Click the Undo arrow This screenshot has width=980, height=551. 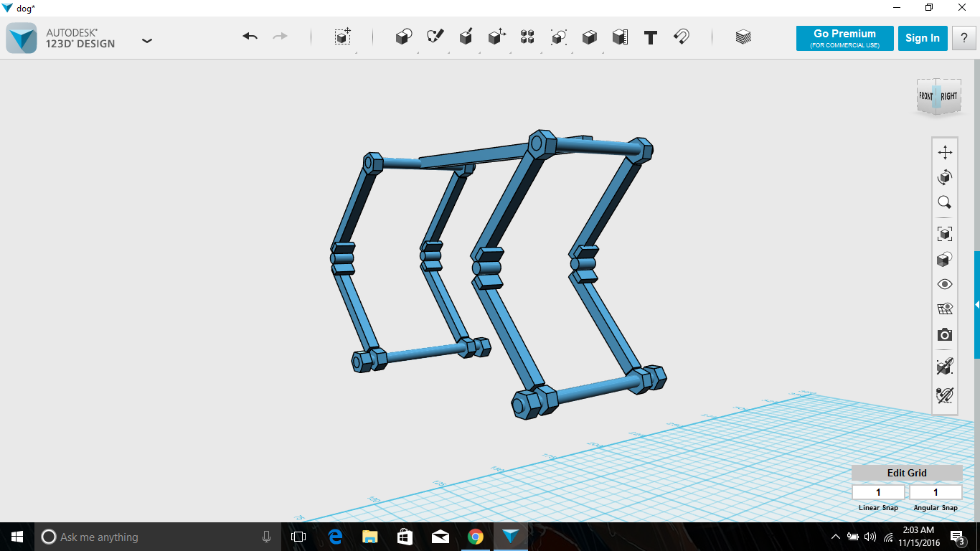coord(250,37)
